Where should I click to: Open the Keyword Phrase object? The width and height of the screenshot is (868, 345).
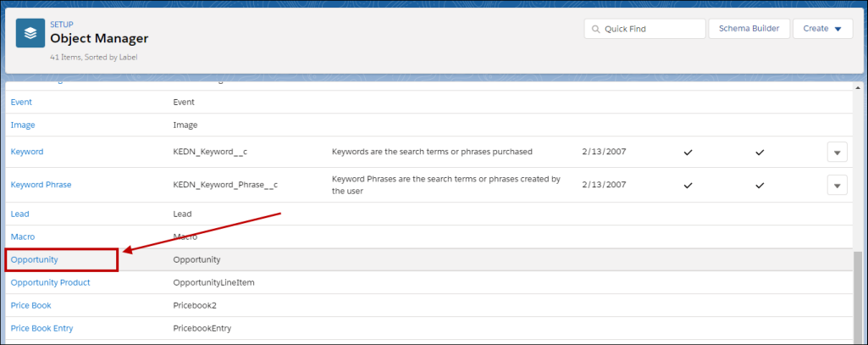pos(41,185)
